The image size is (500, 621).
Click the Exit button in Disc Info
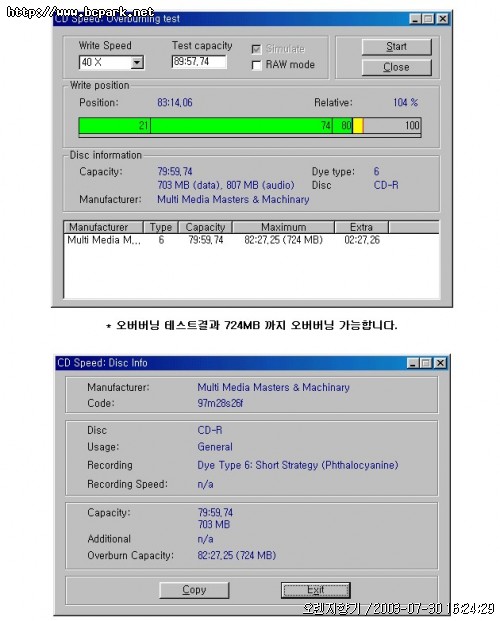click(x=315, y=590)
